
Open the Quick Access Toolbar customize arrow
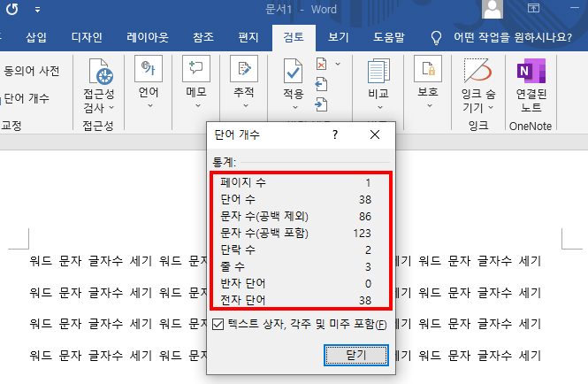tap(37, 10)
